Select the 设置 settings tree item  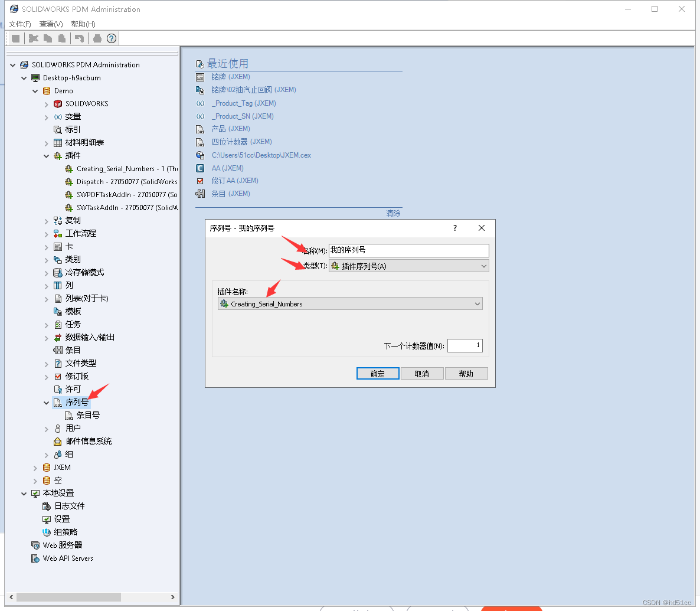pos(62,519)
